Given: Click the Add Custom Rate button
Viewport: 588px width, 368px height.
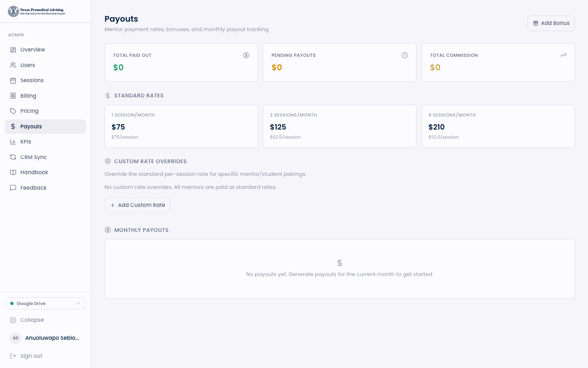Looking at the screenshot, I should [137, 205].
